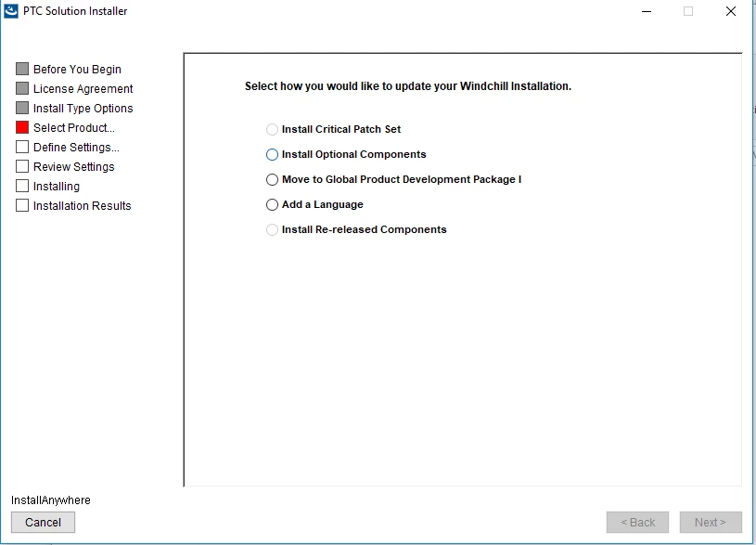Screen dimensions: 756x545
Task: Select Install Critical Patch Set radio button
Action: (272, 129)
